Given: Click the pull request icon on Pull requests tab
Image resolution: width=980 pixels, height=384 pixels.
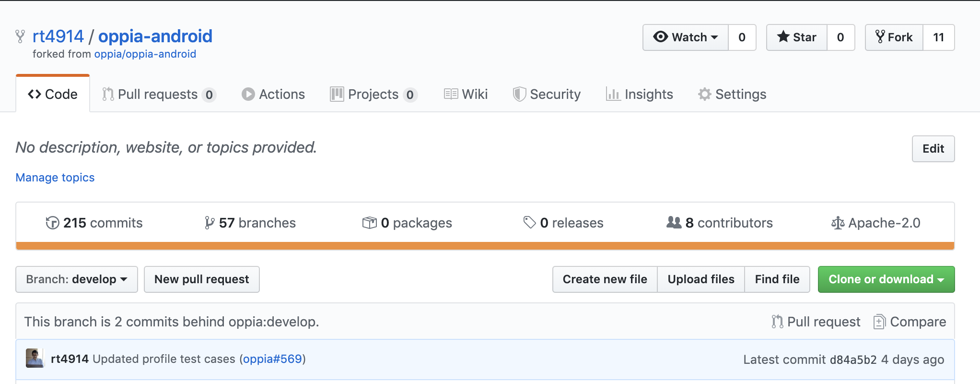Looking at the screenshot, I should coord(108,94).
